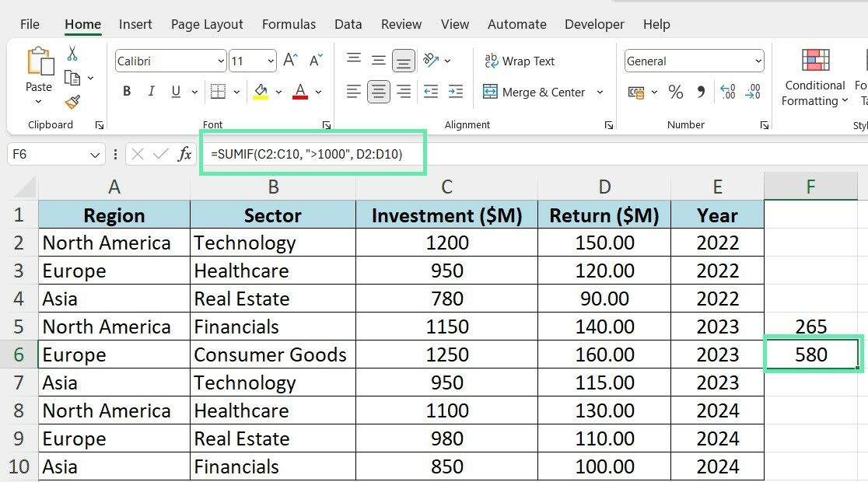Expand Merge & Center options arrow

point(600,93)
